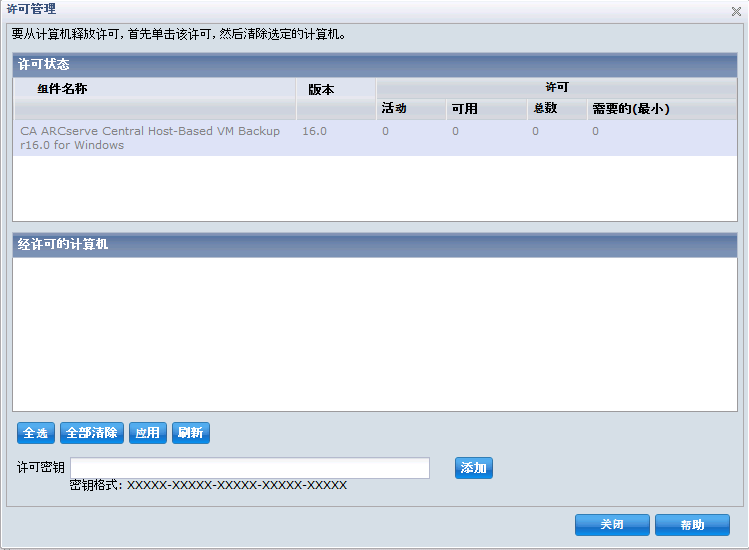The height and width of the screenshot is (550, 749).
Task: Close the 许可管理 dialog with the X icon
Action: (x=736, y=11)
